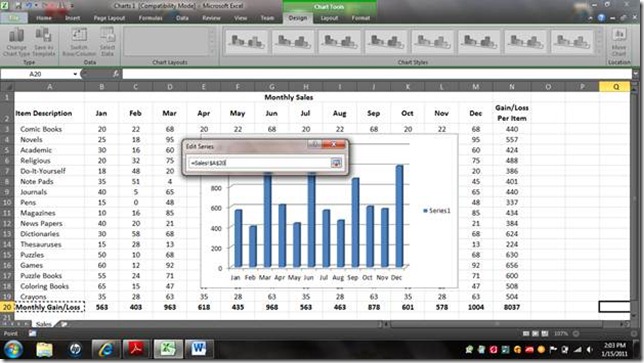644x363 pixels.
Task: Click the Insert Function fx icon
Action: (x=116, y=74)
